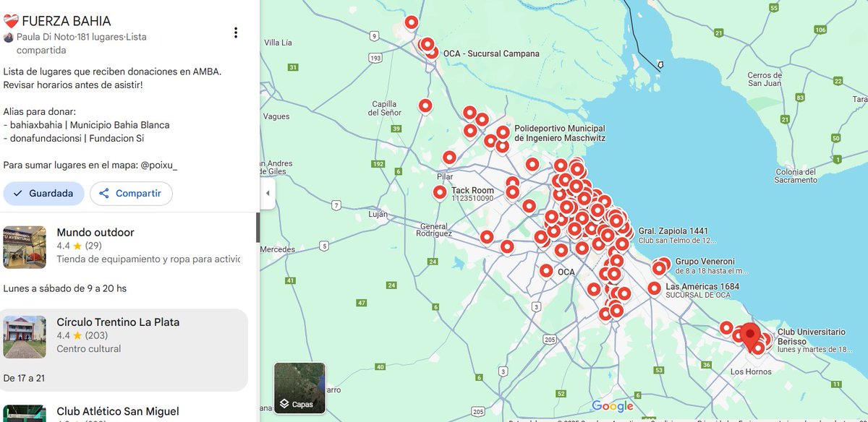
Task: Click Pilar town label on map
Action: pyautogui.click(x=445, y=176)
